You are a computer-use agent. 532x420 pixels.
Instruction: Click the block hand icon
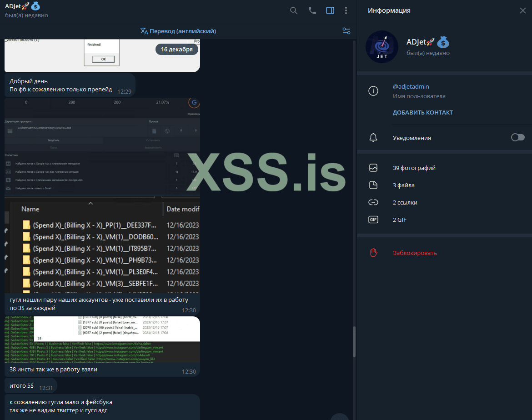click(x=374, y=253)
